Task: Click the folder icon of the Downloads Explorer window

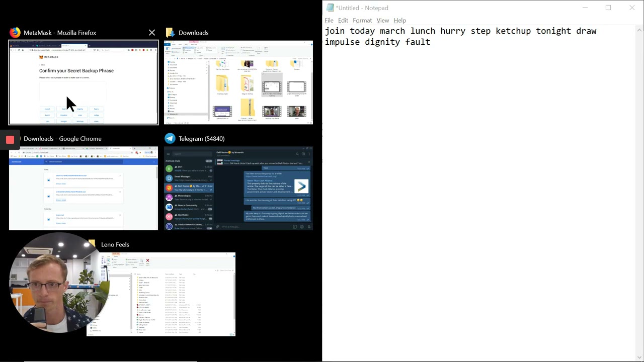Action: [170, 33]
